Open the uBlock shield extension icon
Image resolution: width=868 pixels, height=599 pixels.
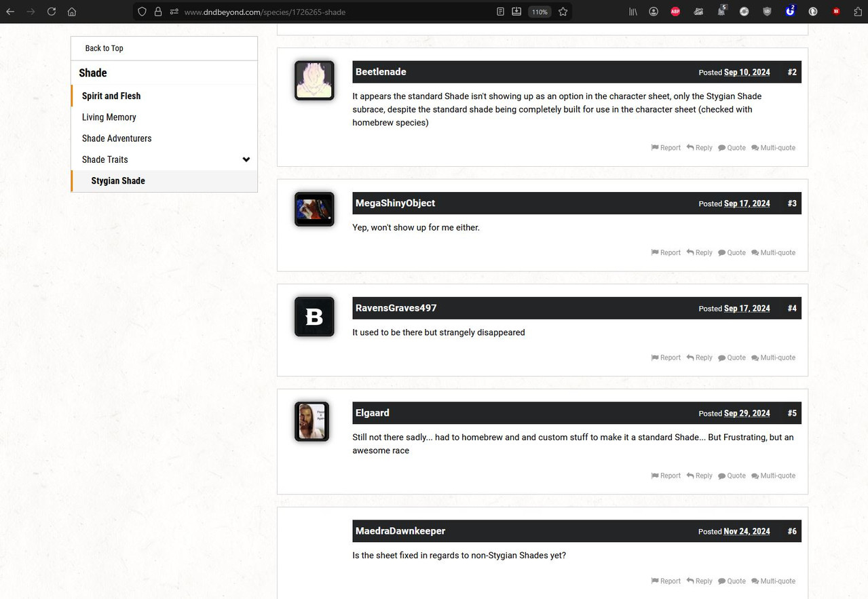coord(767,12)
